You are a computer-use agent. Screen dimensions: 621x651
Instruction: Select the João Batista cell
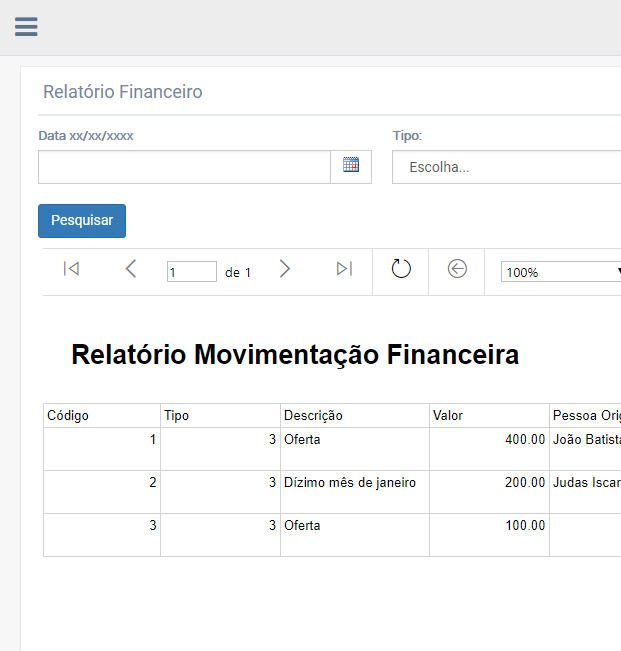pyautogui.click(x=586, y=440)
